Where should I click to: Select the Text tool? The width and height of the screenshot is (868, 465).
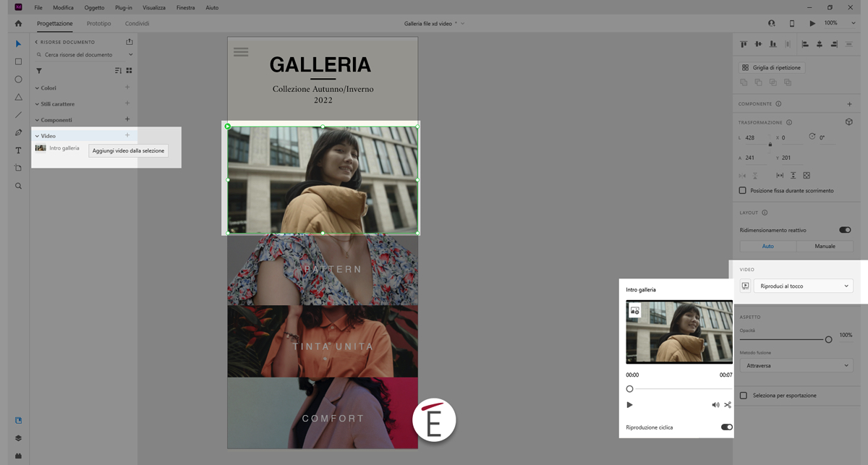[x=19, y=150]
